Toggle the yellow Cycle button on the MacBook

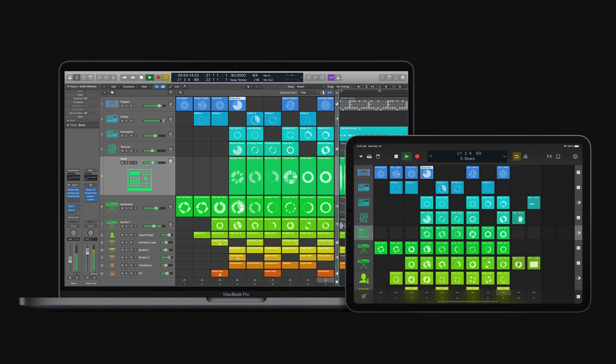point(166,78)
